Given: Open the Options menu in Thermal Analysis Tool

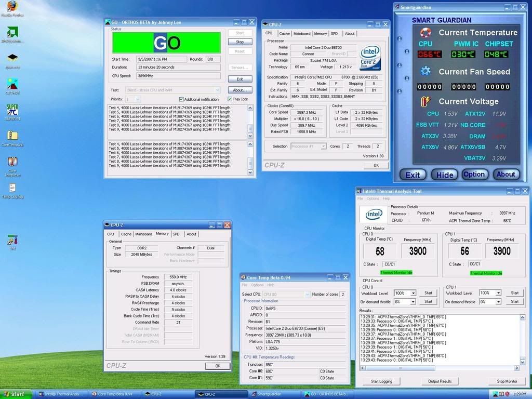Looking at the screenshot, I should [373, 198].
